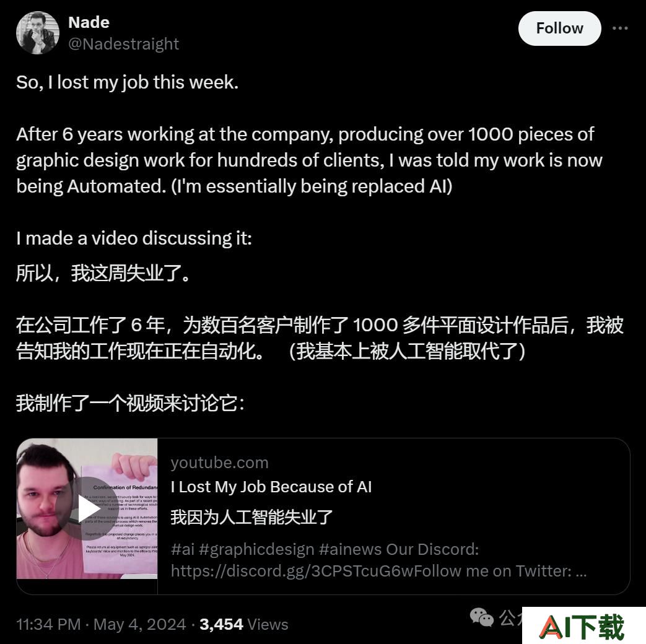This screenshot has width=646, height=644.
Task: Click the #ai #graphicdesign #ainews description
Action: 325,549
